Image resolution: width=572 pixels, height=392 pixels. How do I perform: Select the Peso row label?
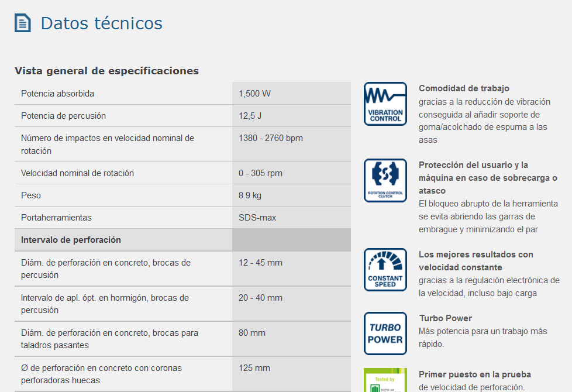click(31, 195)
